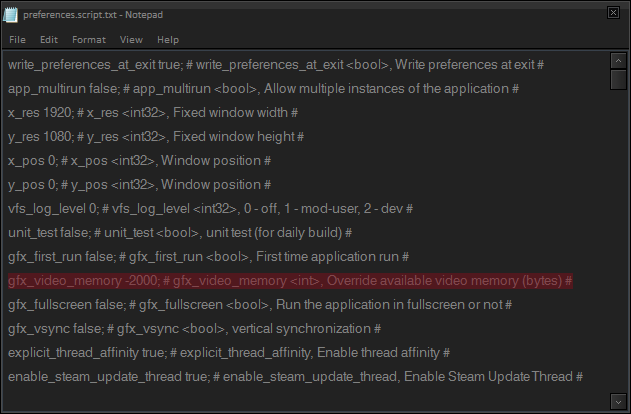Click the scrollbar up arrow
Image resolution: width=631 pixels, height=414 pixels.
point(618,60)
